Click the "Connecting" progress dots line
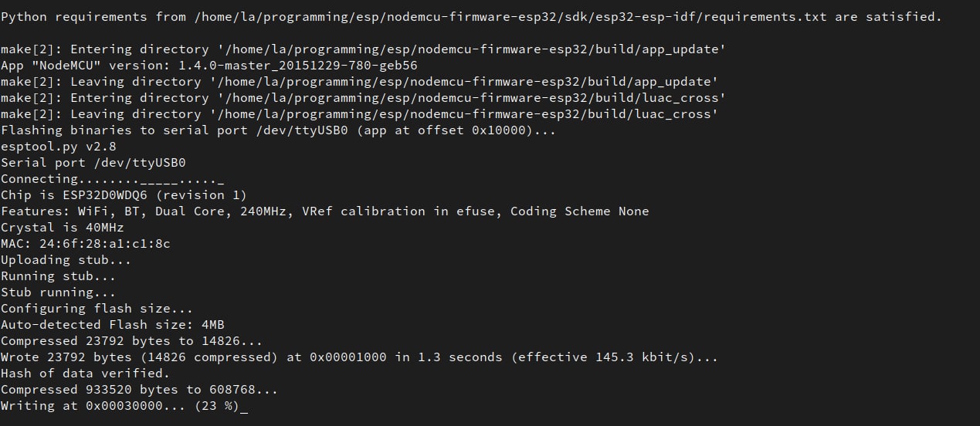The width and height of the screenshot is (980, 426). click(x=112, y=179)
